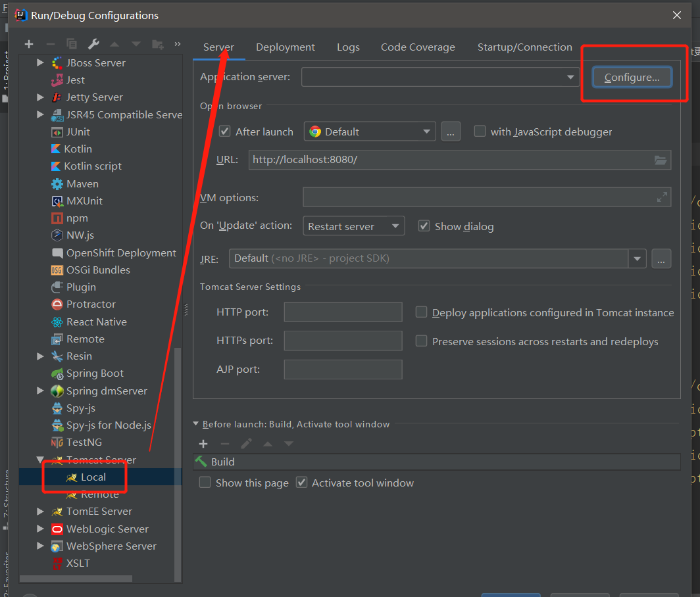
Task: Select Remote under Tomcat Server
Action: tap(101, 494)
